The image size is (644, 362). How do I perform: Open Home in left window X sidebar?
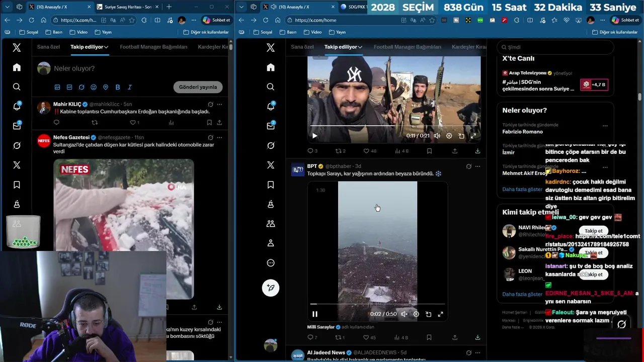(x=17, y=67)
